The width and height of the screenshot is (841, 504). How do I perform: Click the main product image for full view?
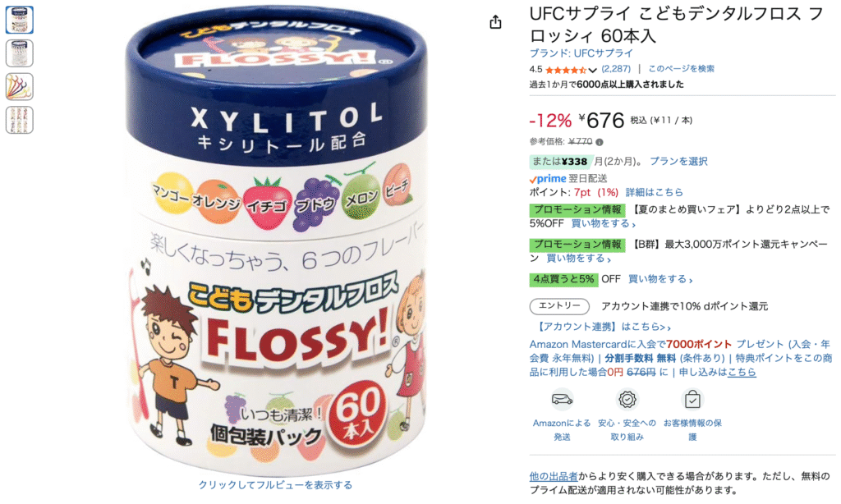coord(276,241)
